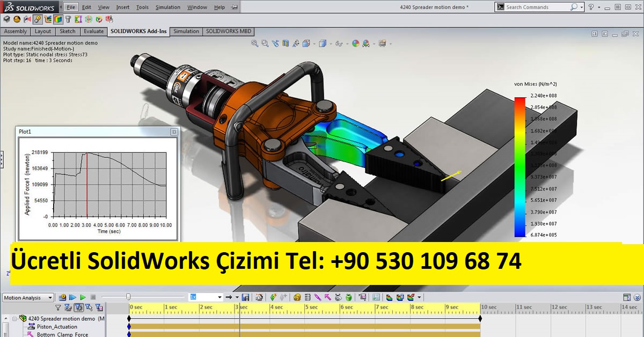The width and height of the screenshot is (644, 337).
Task: Click the Help question mark icon
Action: pyautogui.click(x=591, y=7)
